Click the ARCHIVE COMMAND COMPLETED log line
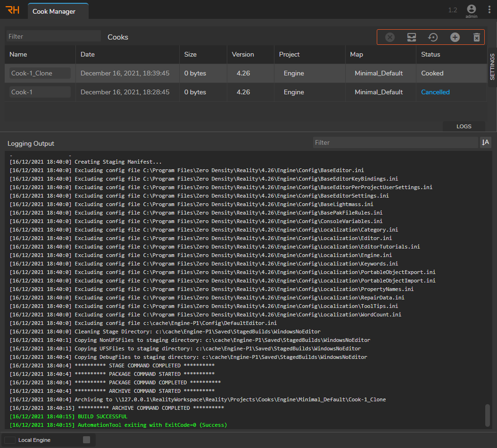This screenshot has height=448, width=497. [116, 408]
